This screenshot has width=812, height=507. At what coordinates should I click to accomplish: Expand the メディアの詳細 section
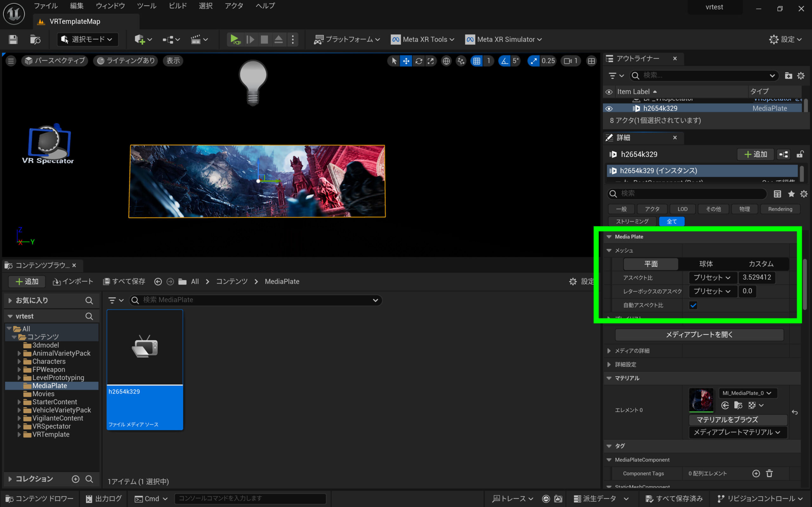point(609,351)
